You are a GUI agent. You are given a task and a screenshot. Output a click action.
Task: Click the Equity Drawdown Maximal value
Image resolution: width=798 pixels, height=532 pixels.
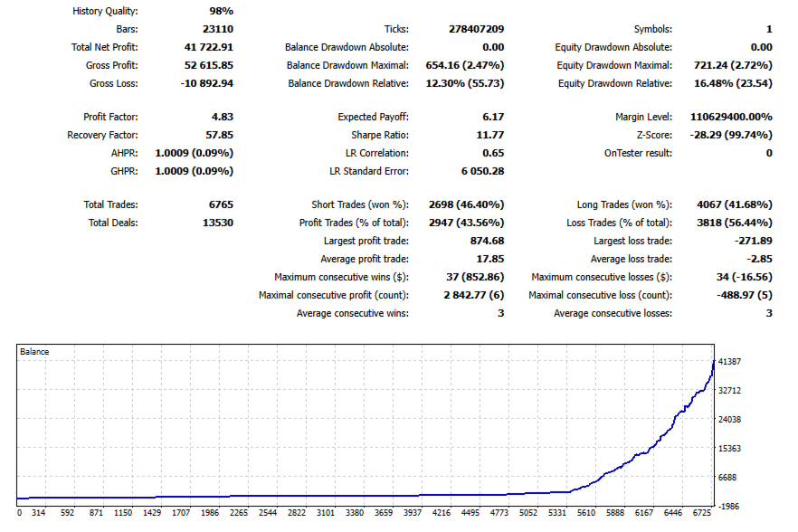[733, 65]
